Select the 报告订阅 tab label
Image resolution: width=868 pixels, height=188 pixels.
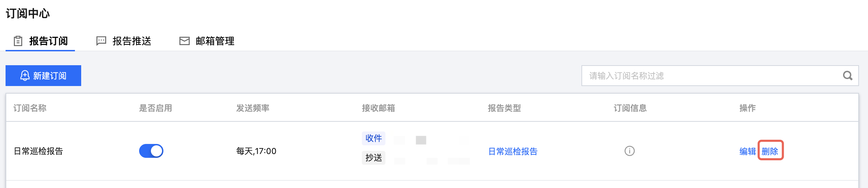(x=49, y=41)
